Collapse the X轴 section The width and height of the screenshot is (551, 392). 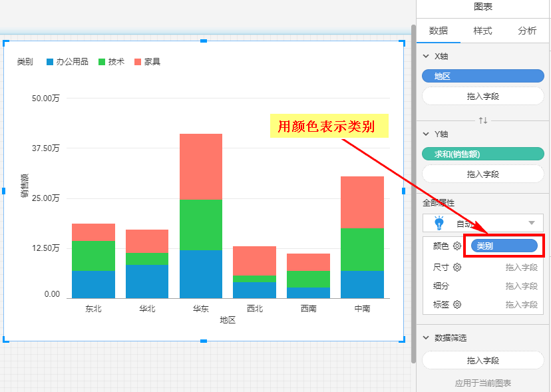[426, 57]
